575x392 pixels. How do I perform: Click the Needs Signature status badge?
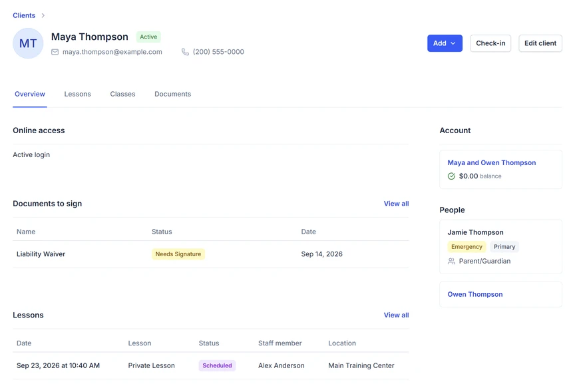coord(178,254)
